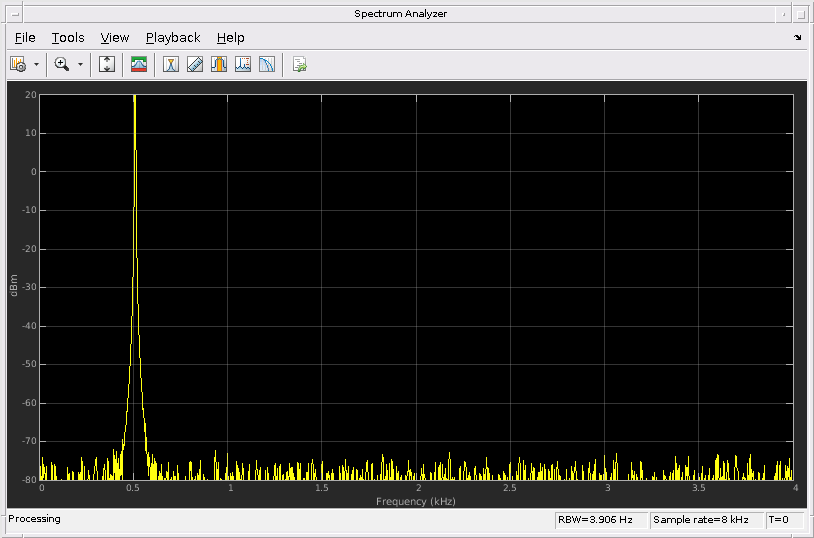
Task: Click the document with green arrow icon
Action: [299, 64]
